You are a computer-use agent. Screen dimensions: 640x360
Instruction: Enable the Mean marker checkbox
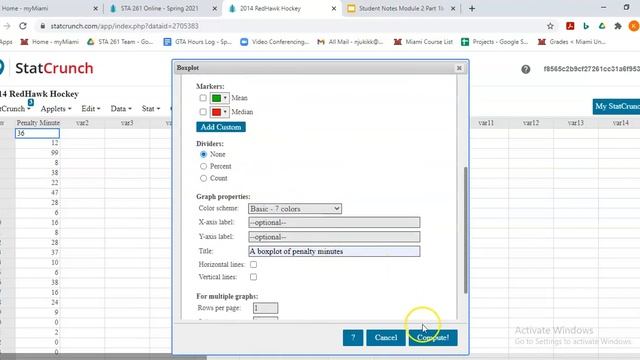pyautogui.click(x=203, y=98)
